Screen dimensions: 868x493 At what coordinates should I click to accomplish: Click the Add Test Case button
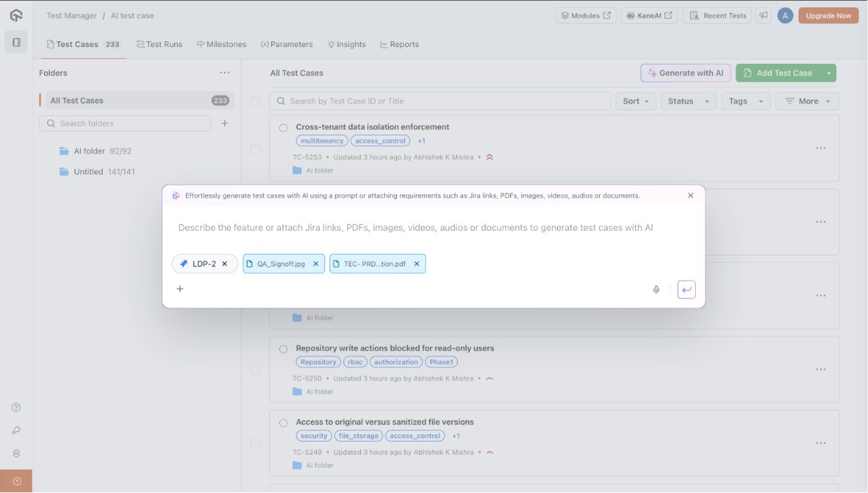pyautogui.click(x=778, y=73)
